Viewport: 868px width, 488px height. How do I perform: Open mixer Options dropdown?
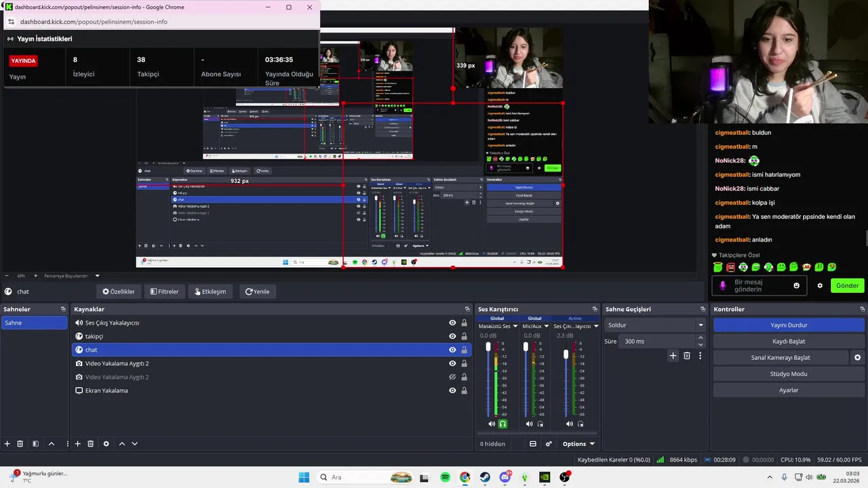pyautogui.click(x=578, y=444)
